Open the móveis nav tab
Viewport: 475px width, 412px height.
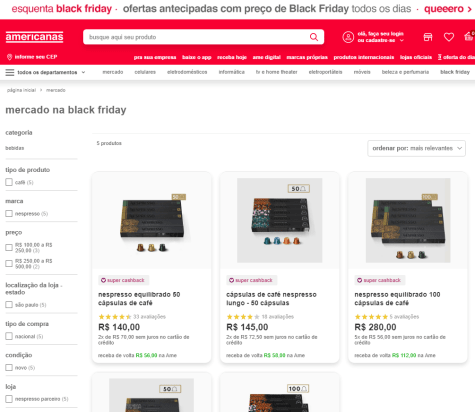point(362,72)
